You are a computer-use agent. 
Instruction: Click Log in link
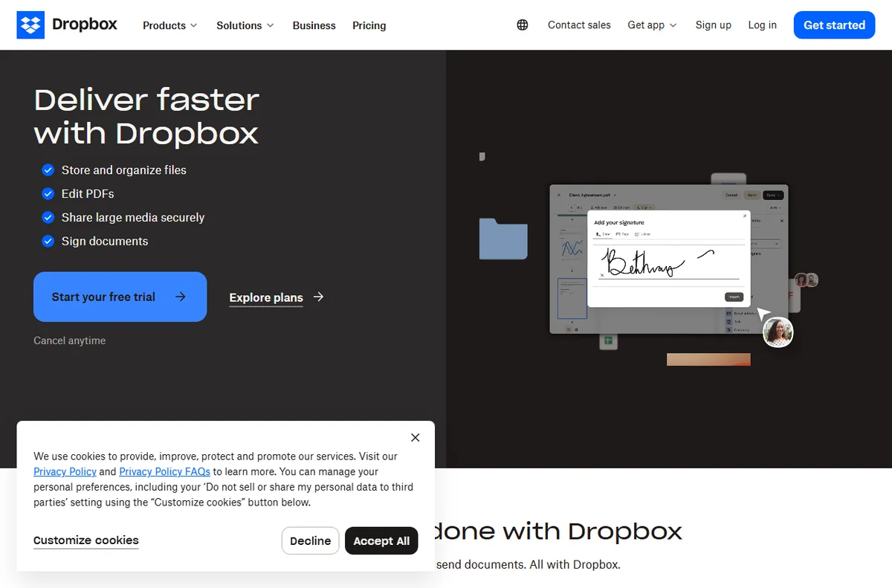[763, 25]
